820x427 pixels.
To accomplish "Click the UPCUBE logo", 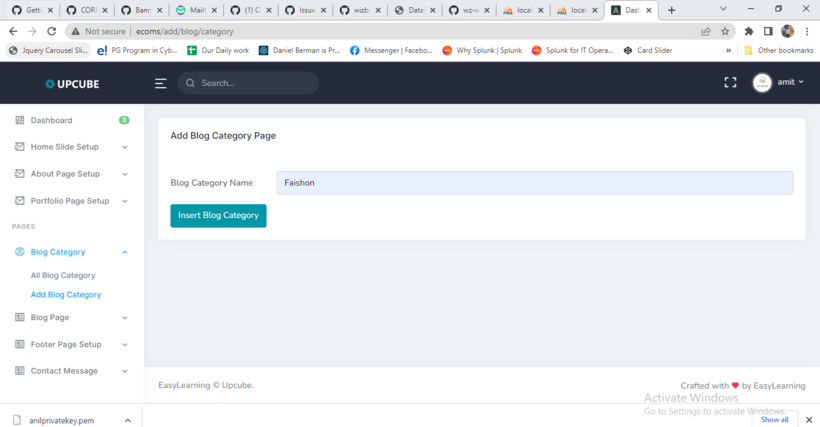I will [x=72, y=84].
